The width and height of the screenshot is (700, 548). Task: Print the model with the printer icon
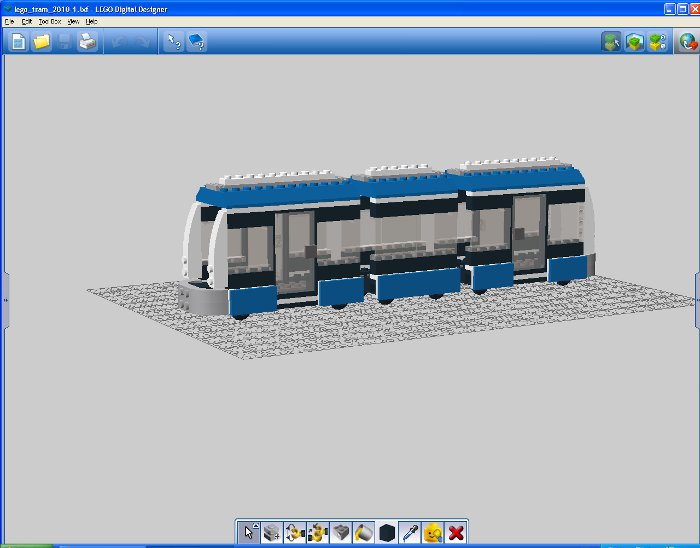(88, 42)
